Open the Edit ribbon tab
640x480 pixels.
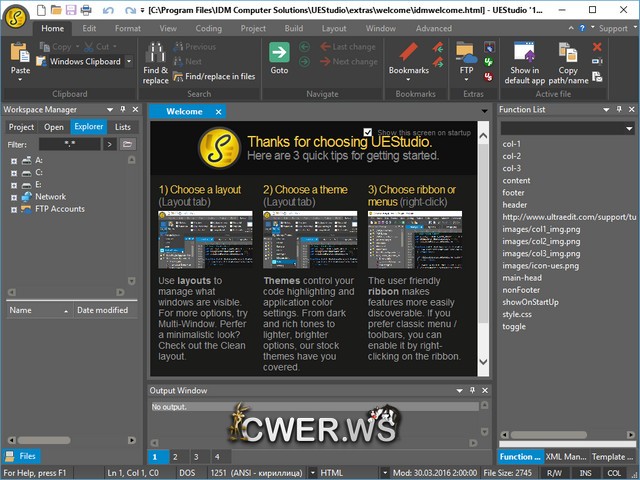pyautogui.click(x=89, y=28)
